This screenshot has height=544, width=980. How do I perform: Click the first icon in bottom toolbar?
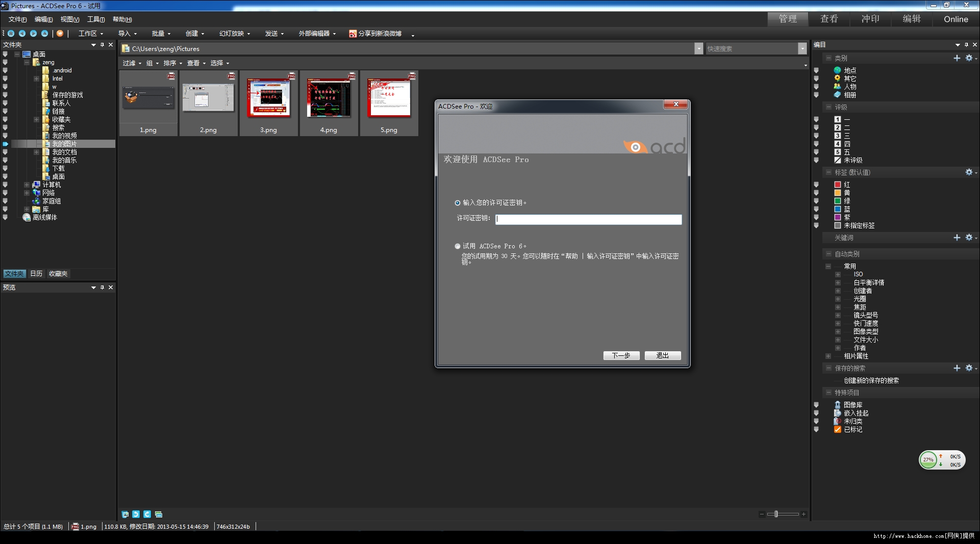pyautogui.click(x=125, y=514)
